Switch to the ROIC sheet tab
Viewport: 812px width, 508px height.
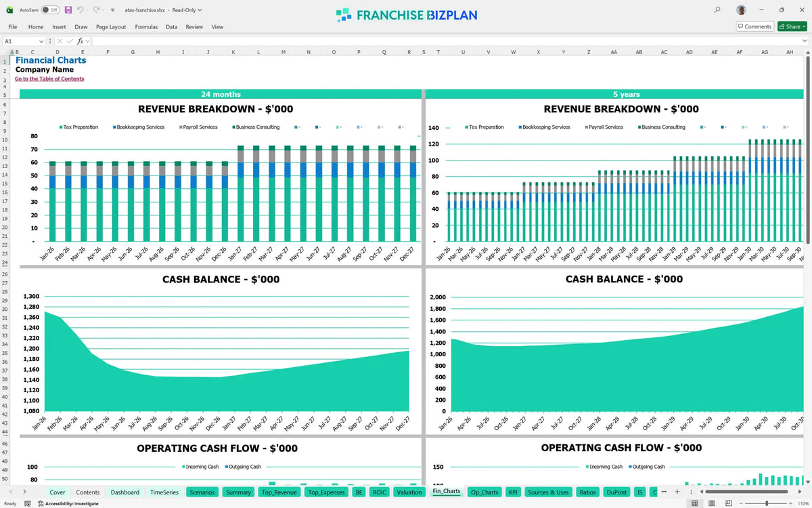point(379,492)
